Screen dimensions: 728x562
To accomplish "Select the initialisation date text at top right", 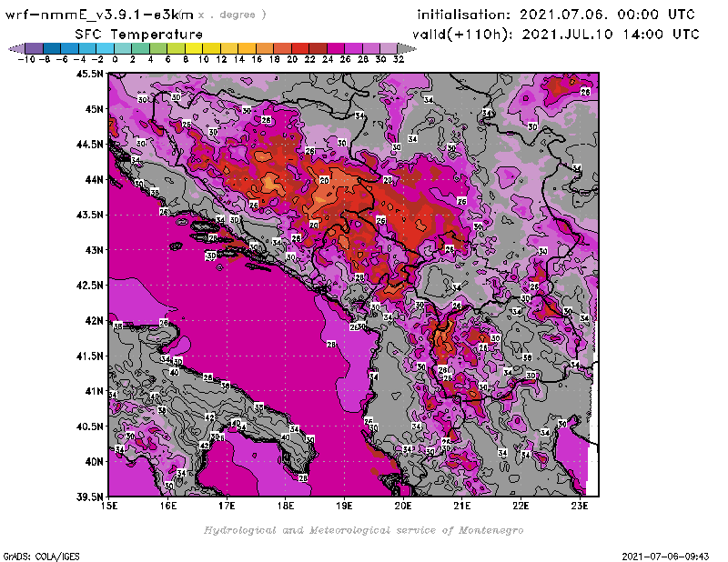I will pyautogui.click(x=556, y=15).
